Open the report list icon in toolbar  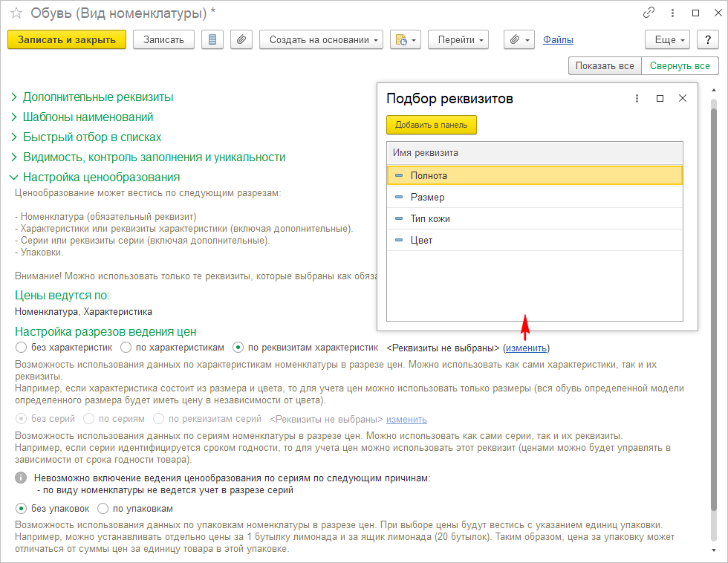click(212, 40)
